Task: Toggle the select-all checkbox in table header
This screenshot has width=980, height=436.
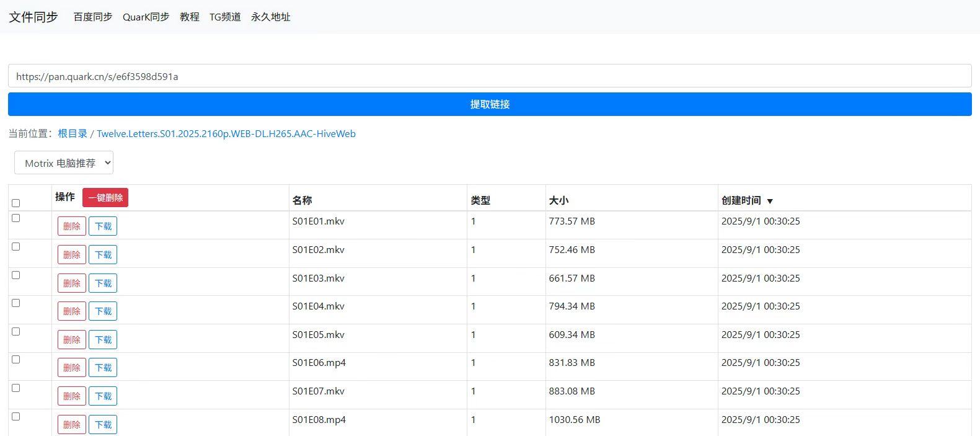Action: point(16,203)
